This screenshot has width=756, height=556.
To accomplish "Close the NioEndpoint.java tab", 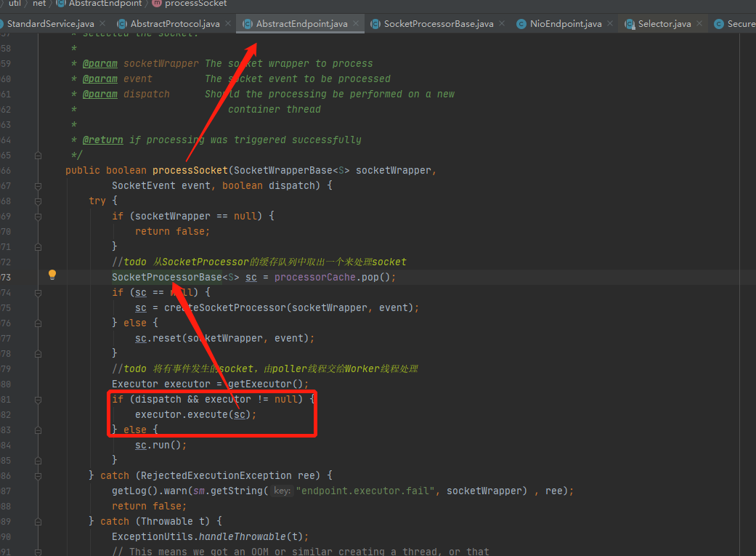I will (610, 23).
